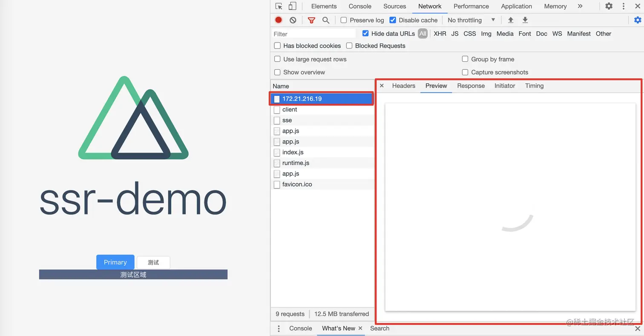Focus the network Filter text field
Screen dimensions: 644x336
click(x=314, y=34)
